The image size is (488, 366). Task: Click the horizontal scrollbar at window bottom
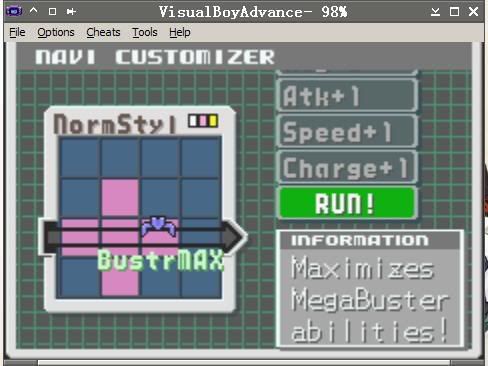(244, 363)
